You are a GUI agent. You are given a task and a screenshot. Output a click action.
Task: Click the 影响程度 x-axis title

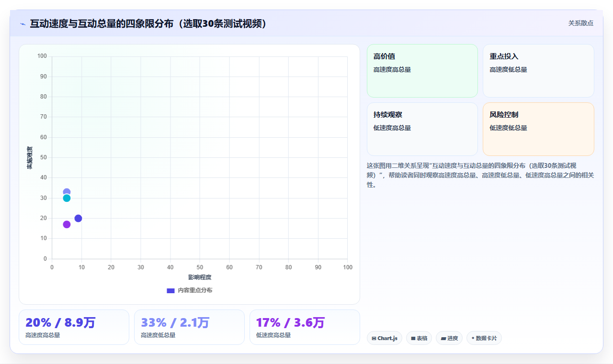(200, 277)
